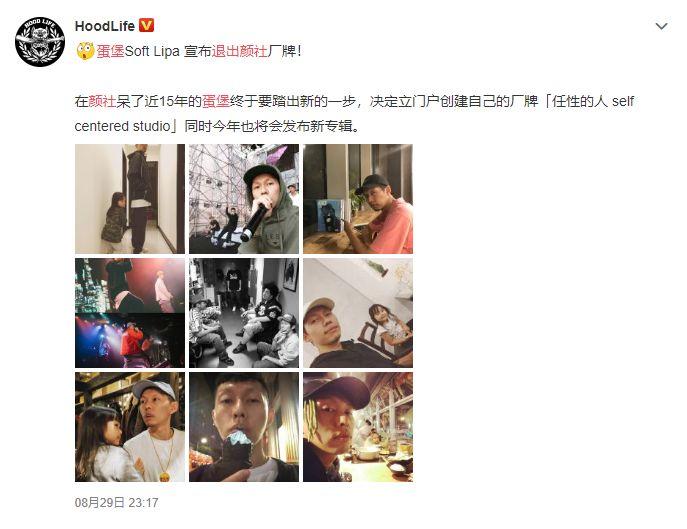The width and height of the screenshot is (687, 529).
Task: Open the 颜社 link in the body text
Action: 102,101
